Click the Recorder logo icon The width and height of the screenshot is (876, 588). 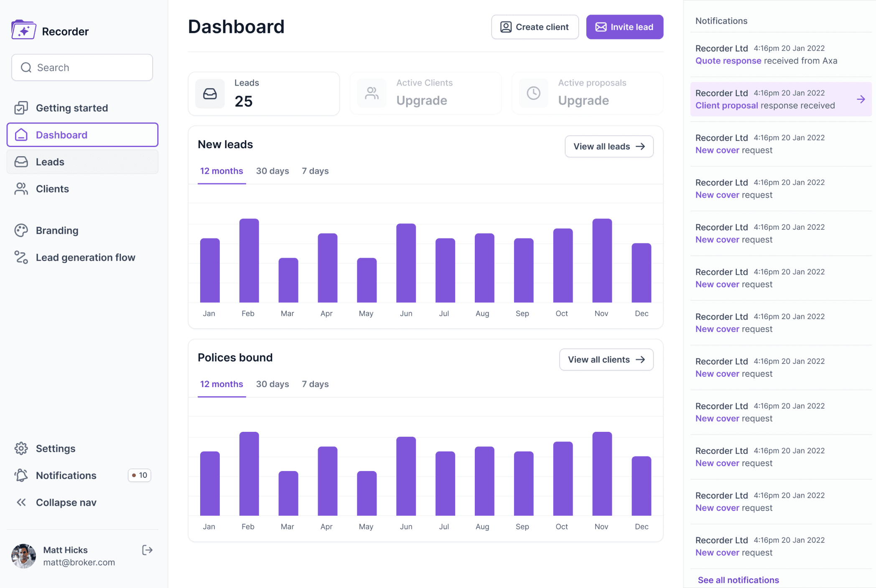(23, 30)
